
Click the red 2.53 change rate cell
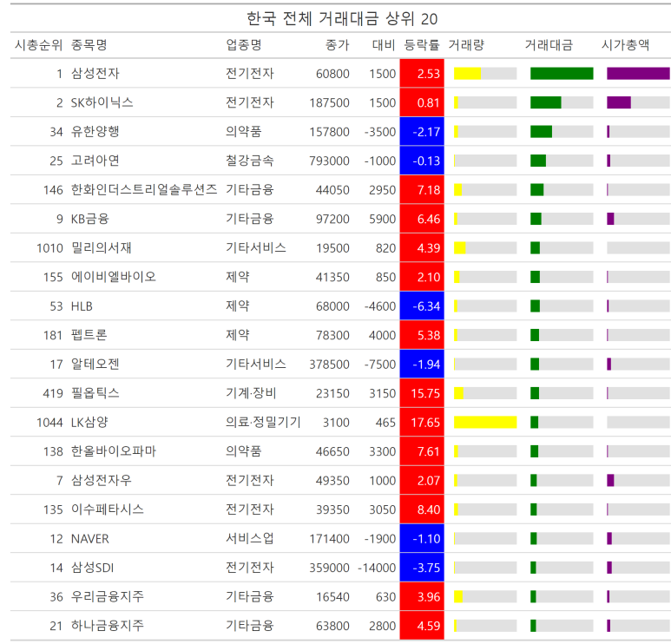422,73
